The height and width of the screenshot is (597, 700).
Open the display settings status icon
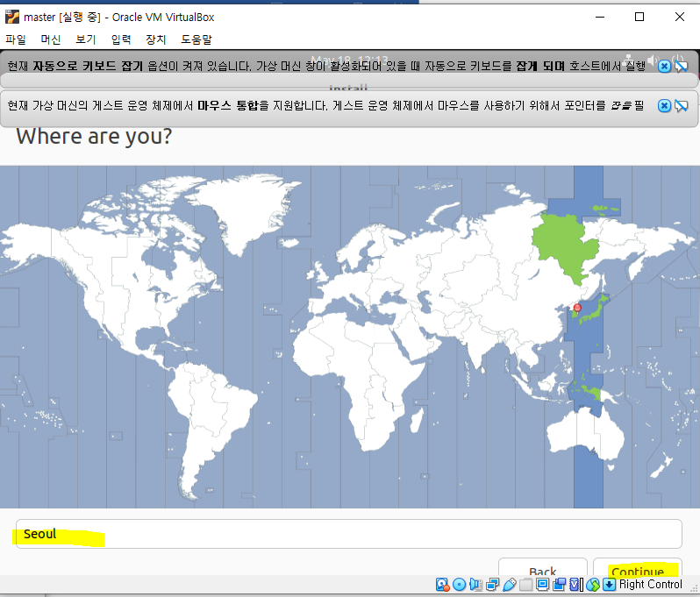tap(542, 584)
